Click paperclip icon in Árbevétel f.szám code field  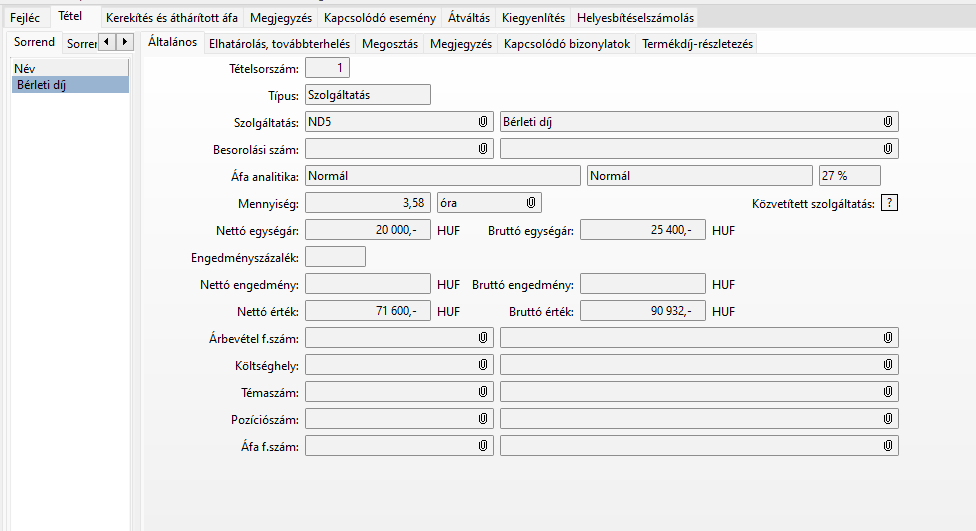(482, 338)
